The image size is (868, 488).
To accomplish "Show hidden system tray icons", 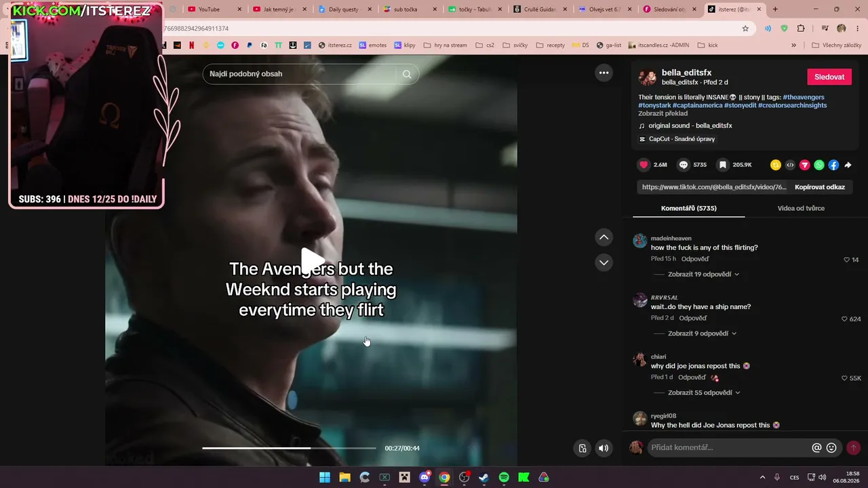I will point(762,477).
